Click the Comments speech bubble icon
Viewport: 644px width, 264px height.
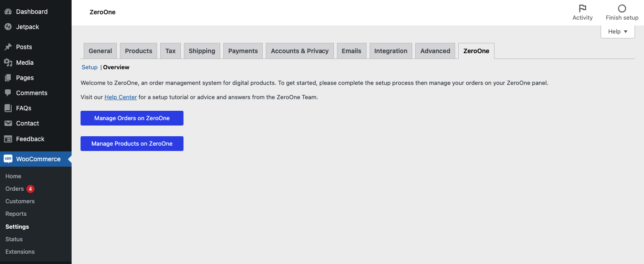click(x=8, y=93)
